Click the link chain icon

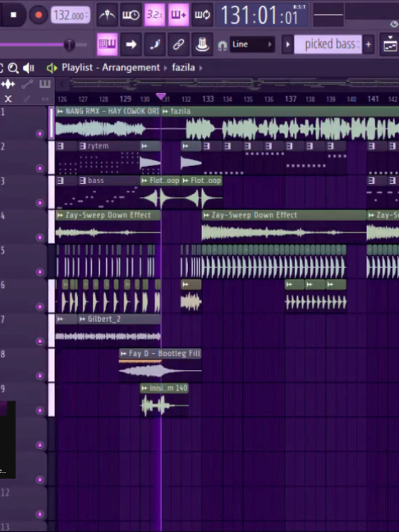[x=178, y=44]
